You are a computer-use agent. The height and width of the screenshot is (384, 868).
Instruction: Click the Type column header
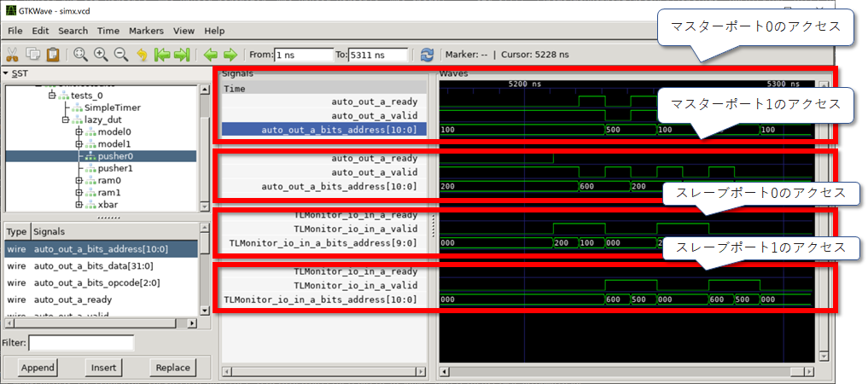coord(16,232)
